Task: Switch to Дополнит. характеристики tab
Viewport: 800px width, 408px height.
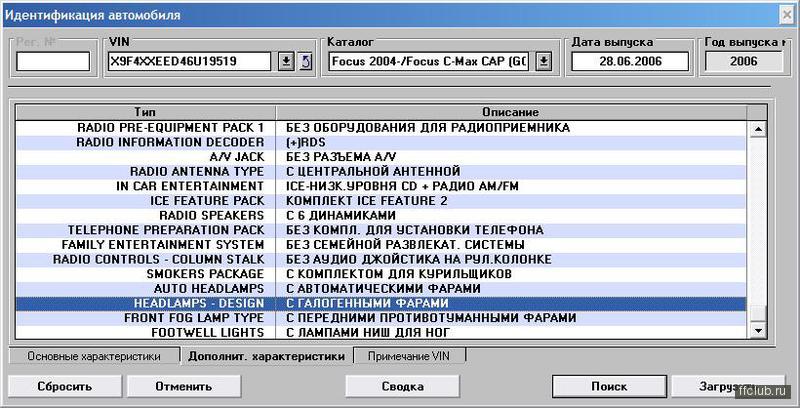Action: 266,356
